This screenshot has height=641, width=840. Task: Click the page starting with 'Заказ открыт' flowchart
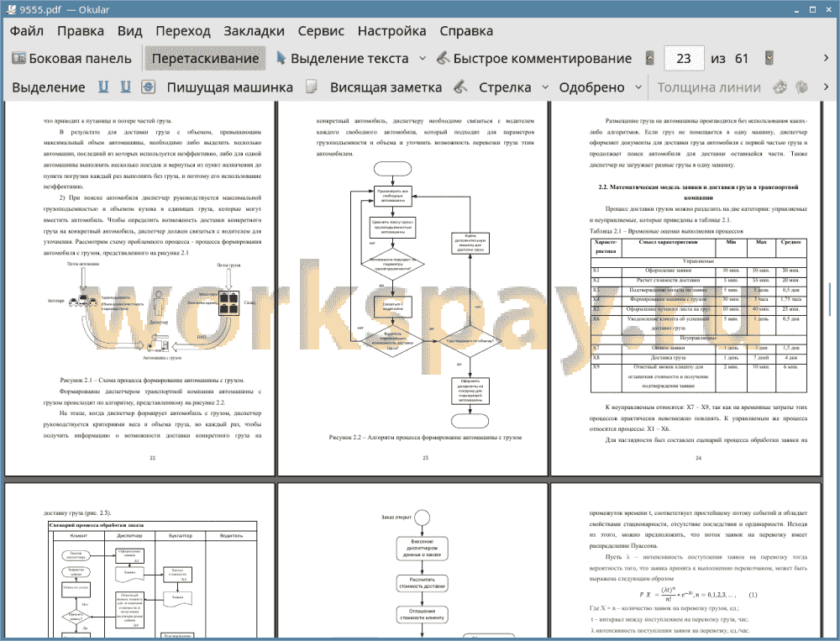[x=412, y=561]
